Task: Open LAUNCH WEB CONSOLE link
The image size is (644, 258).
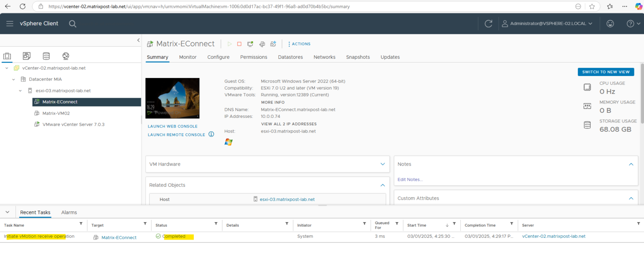Action: tap(172, 126)
